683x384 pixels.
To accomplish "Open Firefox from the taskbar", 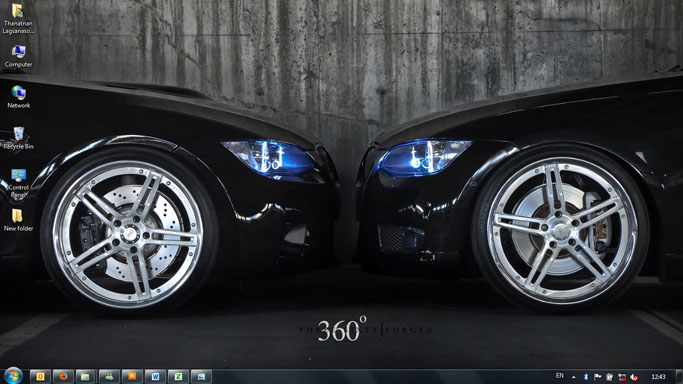I will click(63, 376).
